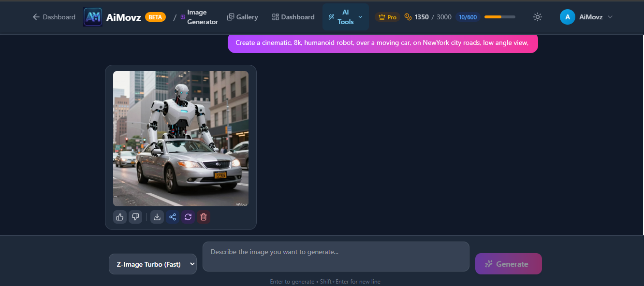
Task: Click the Pro crown badge
Action: tap(387, 16)
